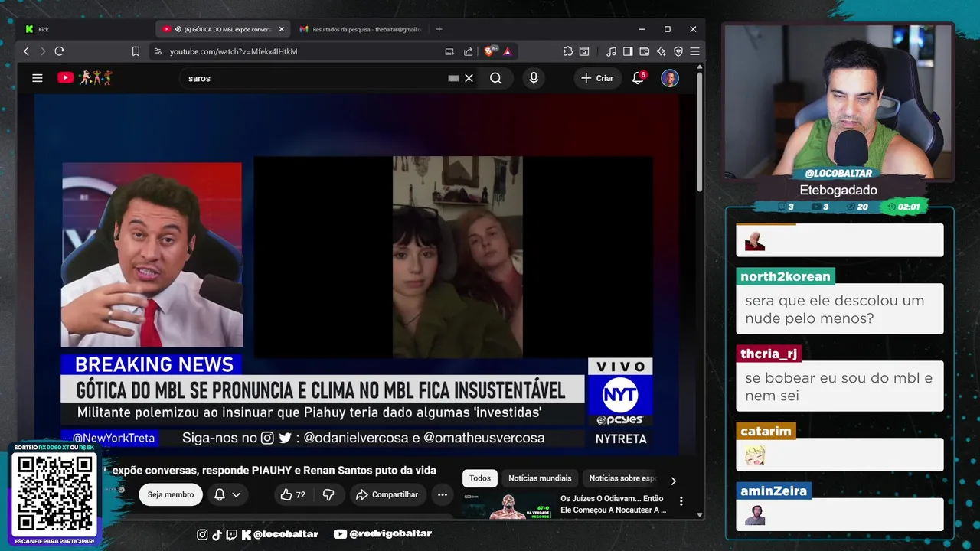The image size is (980, 551).
Task: Like the video with thumbs up
Action: [x=293, y=494]
